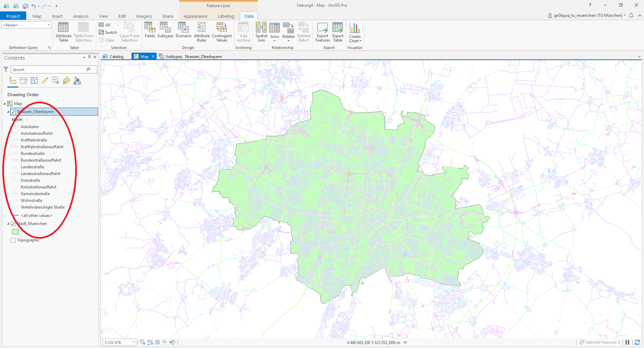Viewport: 644px width, 348px height.
Task: Open Contingent Values
Action: (222, 32)
